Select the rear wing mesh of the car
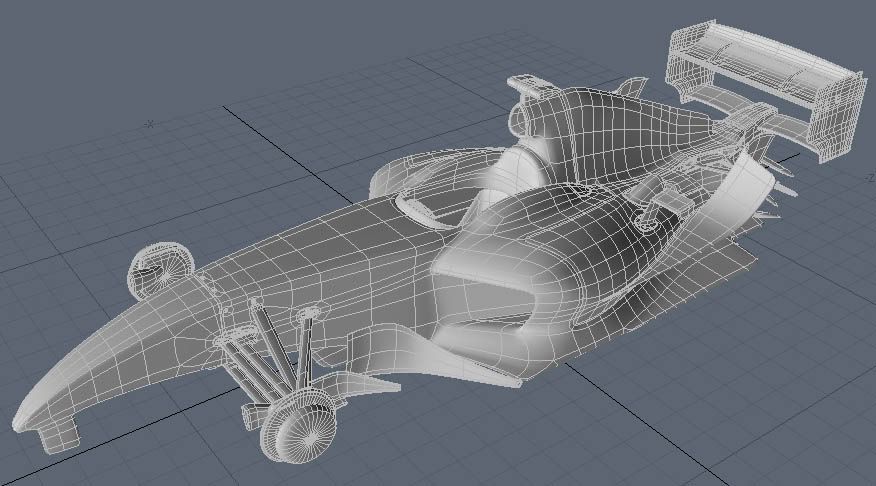The width and height of the screenshot is (876, 486). click(765, 89)
